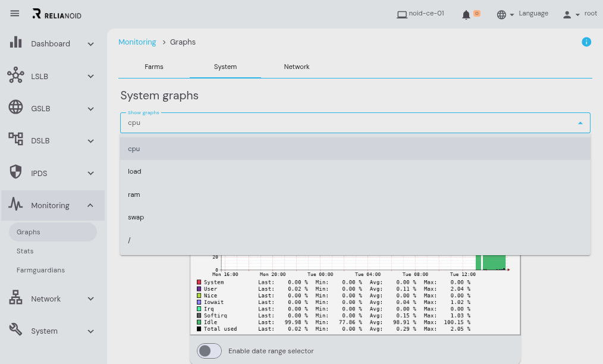Click the orange notification count badge
Image resolution: width=603 pixels, height=364 pixels.
coord(477,14)
